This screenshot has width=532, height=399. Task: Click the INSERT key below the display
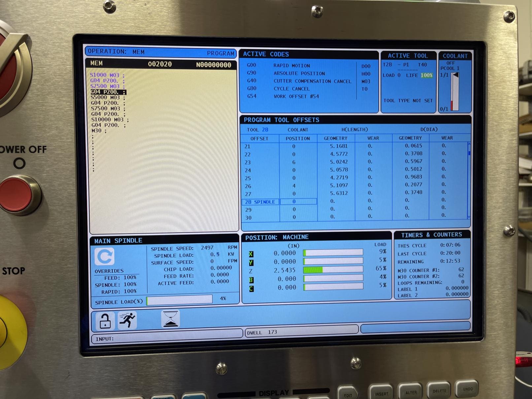(x=382, y=391)
